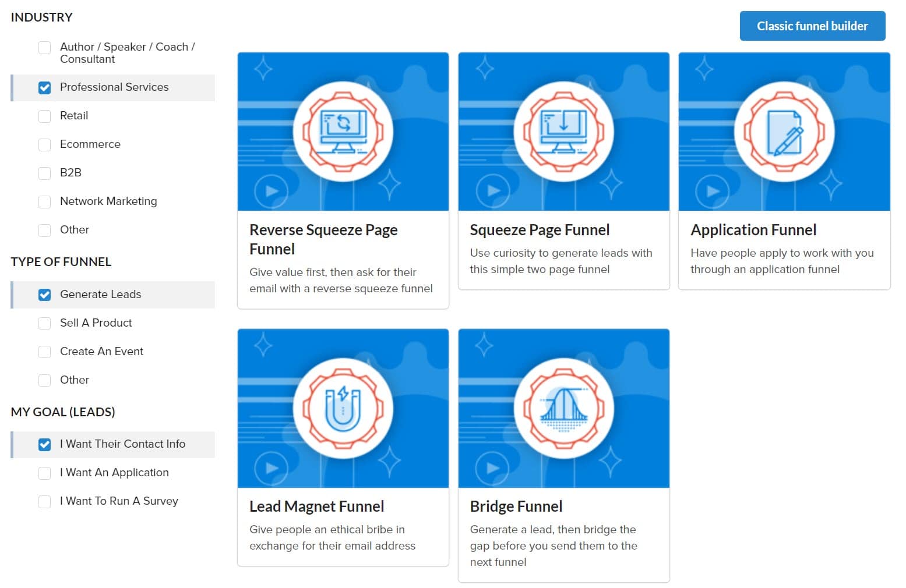Image resolution: width=906 pixels, height=588 pixels.
Task: Check the Sell A Product checkbox
Action: pos(45,324)
